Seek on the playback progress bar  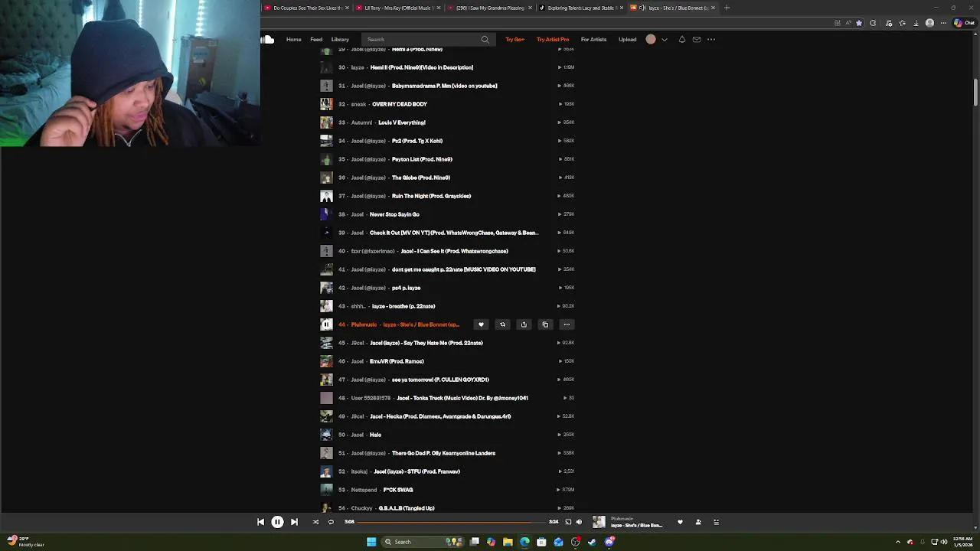click(451, 522)
